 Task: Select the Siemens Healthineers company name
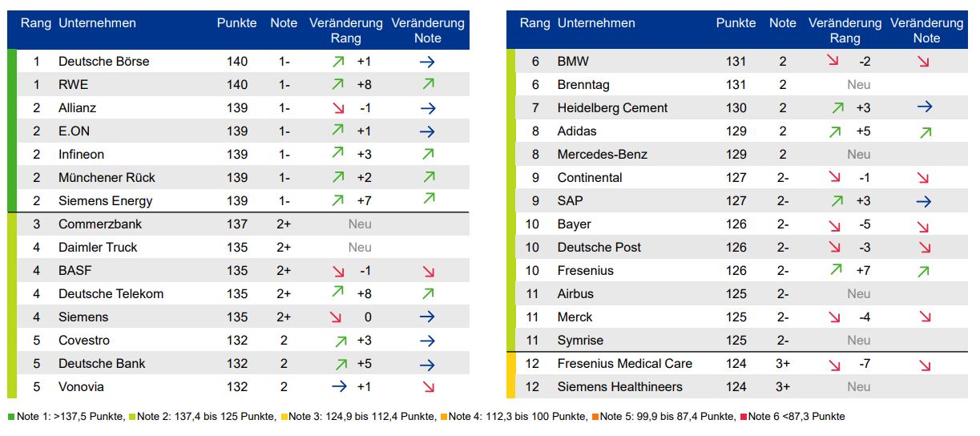pos(619,386)
